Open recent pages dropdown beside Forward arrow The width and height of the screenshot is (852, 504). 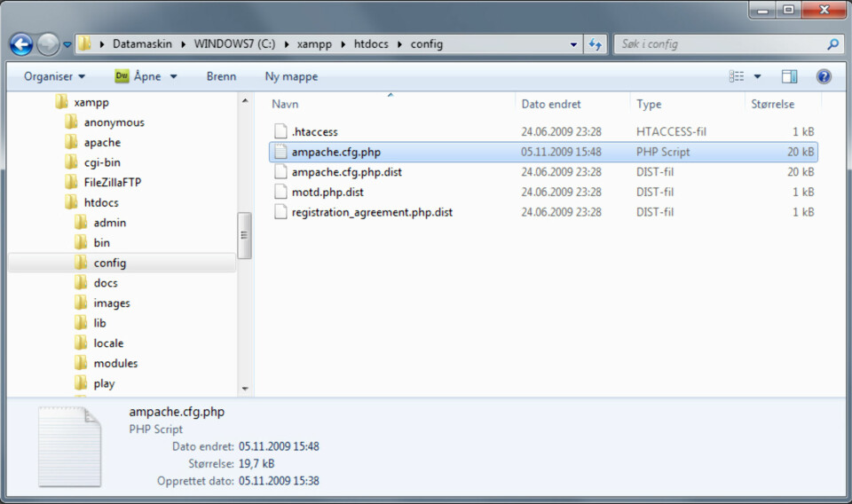67,44
